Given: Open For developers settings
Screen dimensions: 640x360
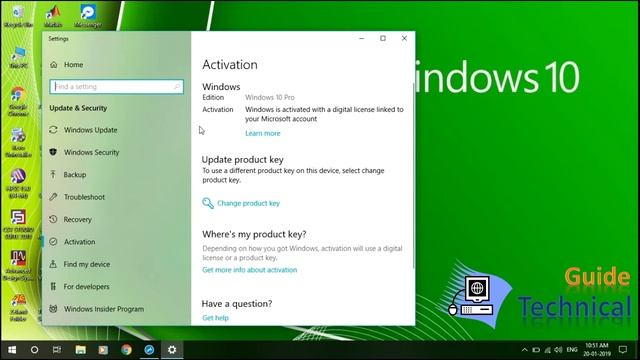Looking at the screenshot, I should [x=80, y=287].
